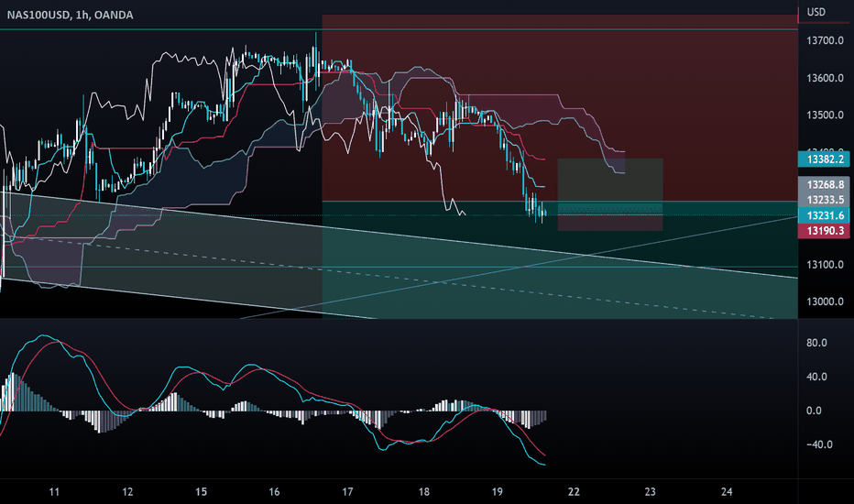854x504 pixels.
Task: Click date 18 on the time axis
Action: click(423, 492)
